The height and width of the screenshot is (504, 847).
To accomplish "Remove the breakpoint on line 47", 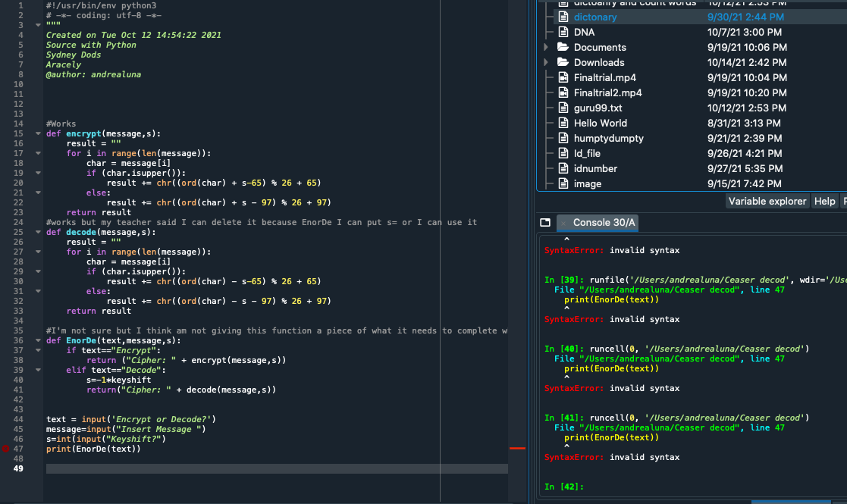I will pos(5,449).
